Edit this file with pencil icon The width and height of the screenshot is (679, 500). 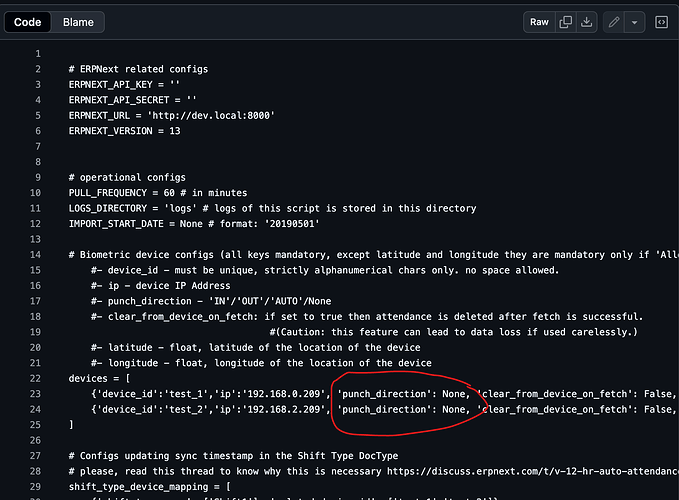click(x=615, y=22)
